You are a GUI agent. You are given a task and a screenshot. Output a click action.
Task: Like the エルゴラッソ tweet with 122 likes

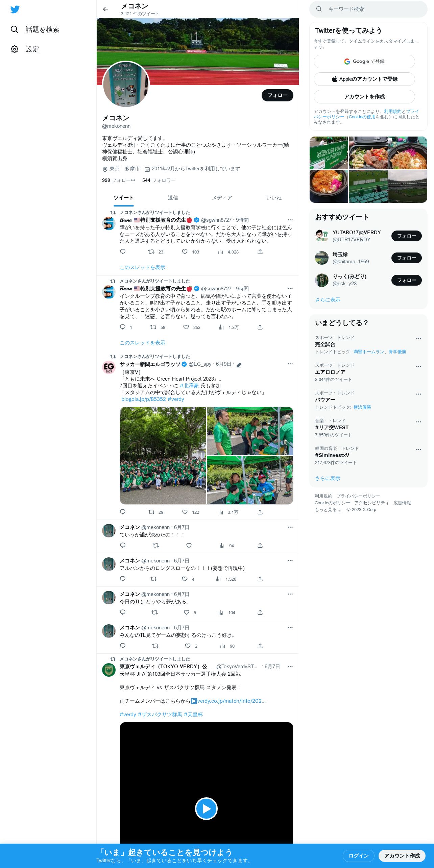[x=190, y=512]
